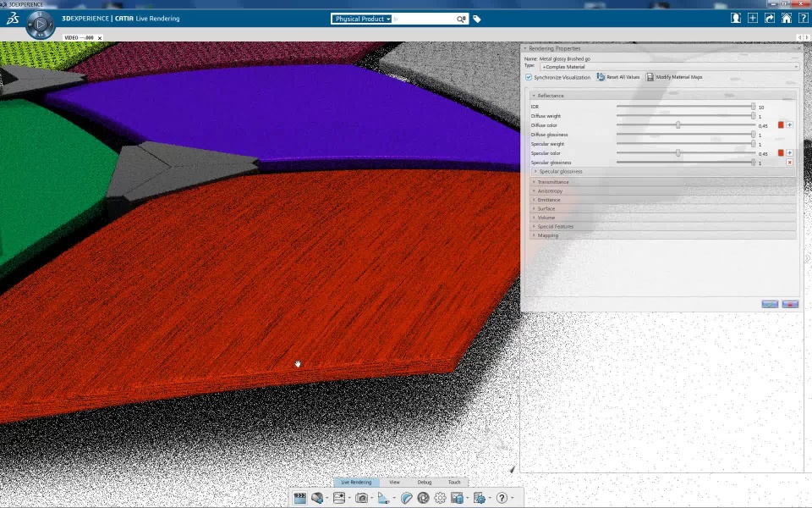The image size is (812, 508).
Task: Open the Type Complex Material dropdown
Action: (x=669, y=67)
